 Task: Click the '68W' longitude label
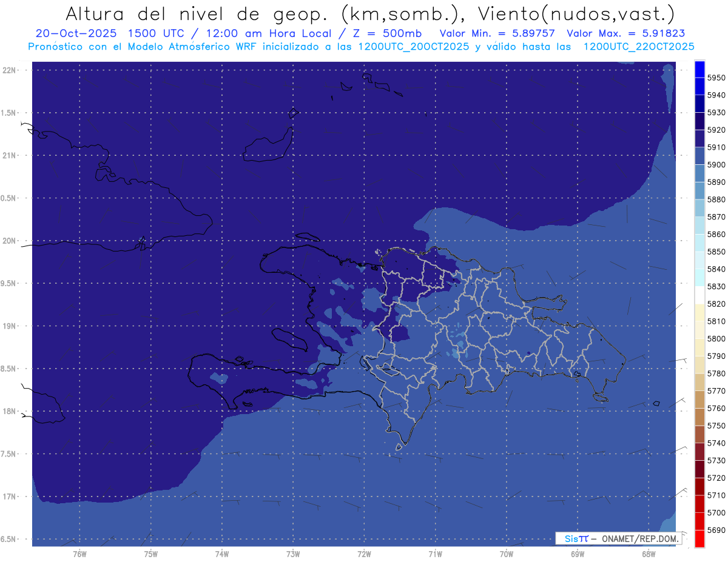[x=649, y=554]
